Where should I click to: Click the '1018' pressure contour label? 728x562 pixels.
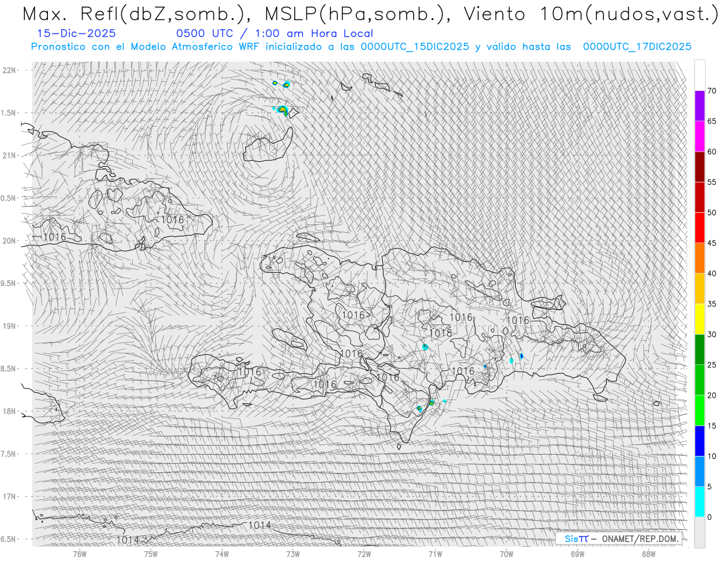[x=440, y=333]
